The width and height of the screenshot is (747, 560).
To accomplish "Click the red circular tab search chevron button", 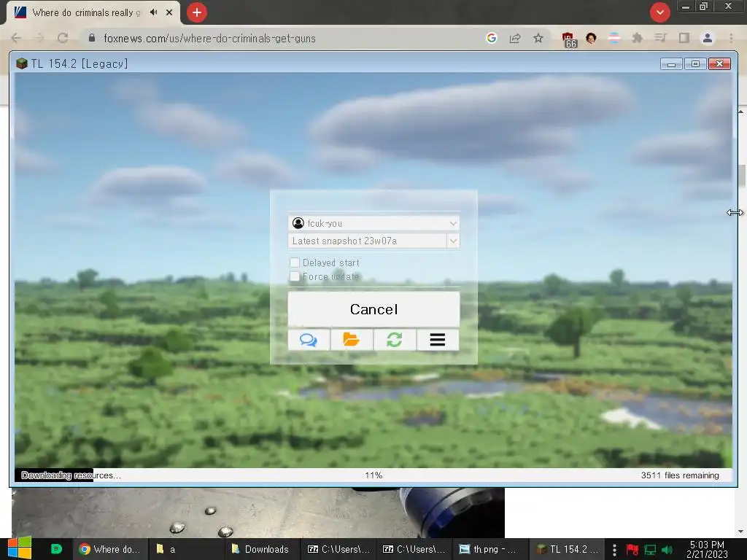I will coord(659,12).
